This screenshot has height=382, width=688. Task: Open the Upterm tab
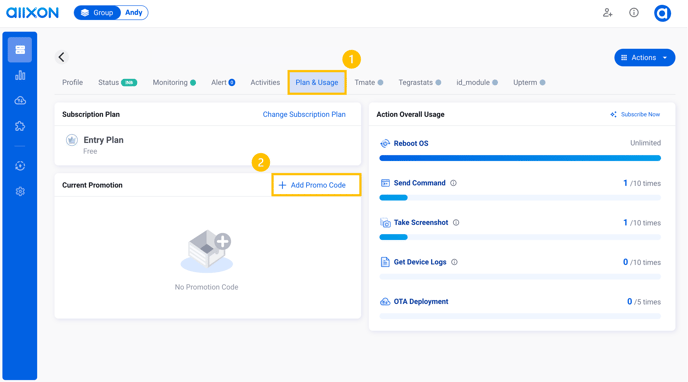pos(529,82)
